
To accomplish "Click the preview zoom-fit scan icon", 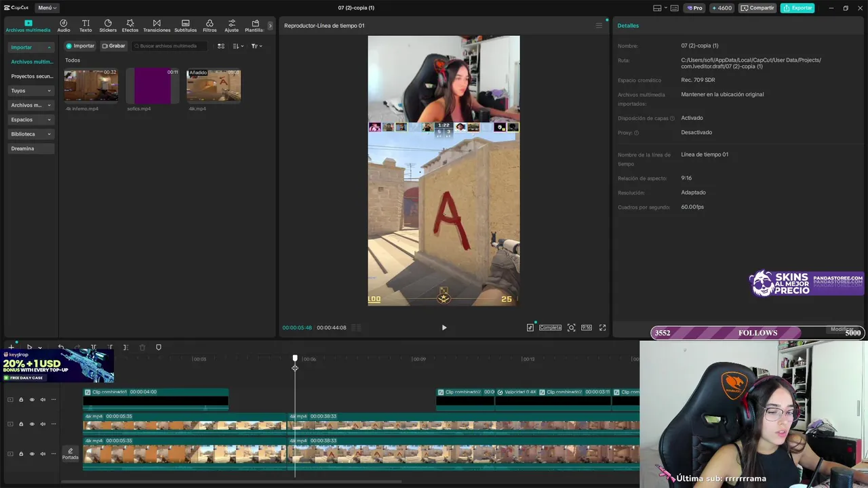I will point(572,328).
